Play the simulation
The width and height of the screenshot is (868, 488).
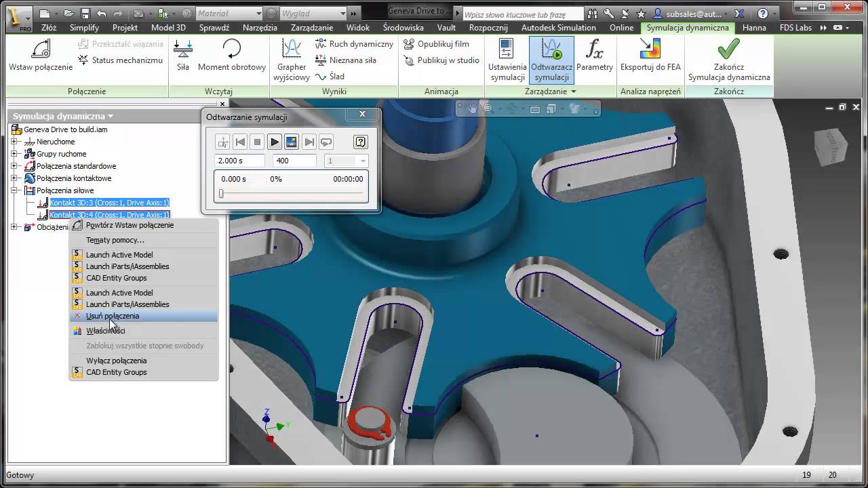coord(274,142)
